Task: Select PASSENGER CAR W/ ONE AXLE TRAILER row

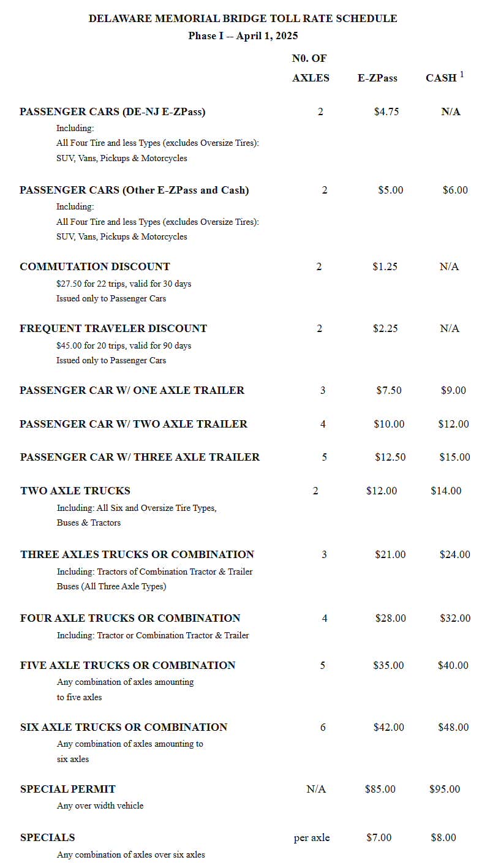Action: pos(245,390)
